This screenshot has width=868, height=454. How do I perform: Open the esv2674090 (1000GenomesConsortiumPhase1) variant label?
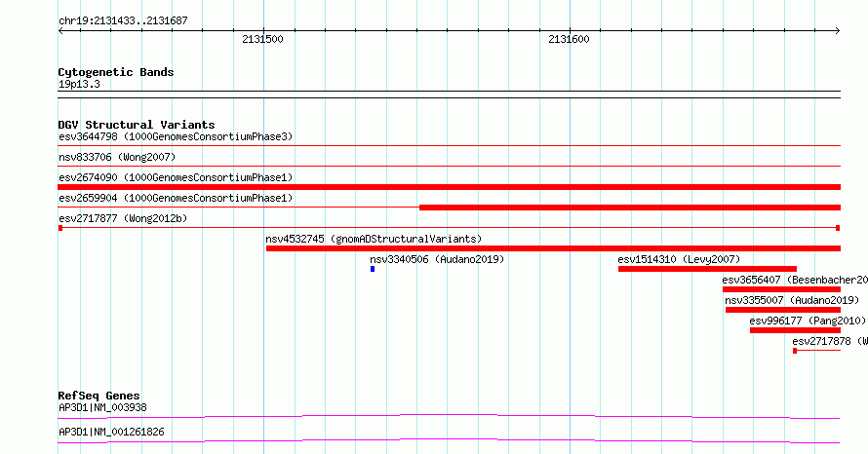click(x=176, y=177)
